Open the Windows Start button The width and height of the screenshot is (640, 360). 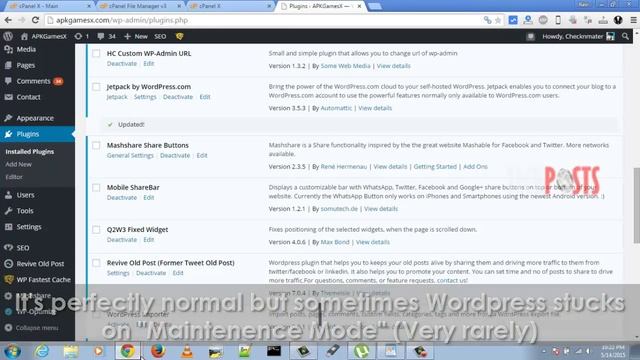pos(13,351)
